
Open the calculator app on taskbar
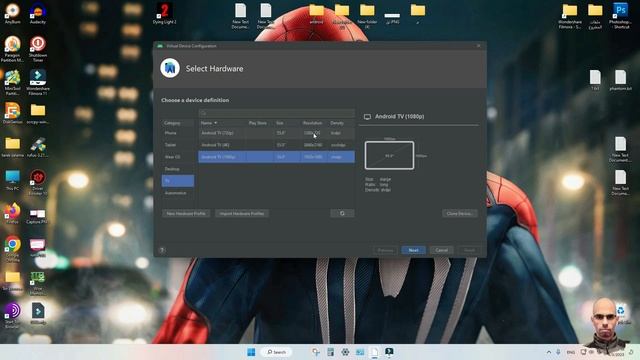[x=331, y=352]
